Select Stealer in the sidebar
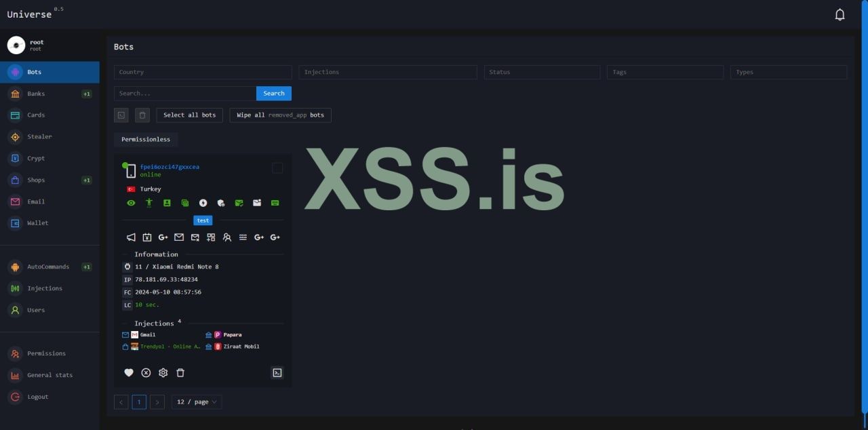Viewport: 868px width, 430px height. click(50, 137)
